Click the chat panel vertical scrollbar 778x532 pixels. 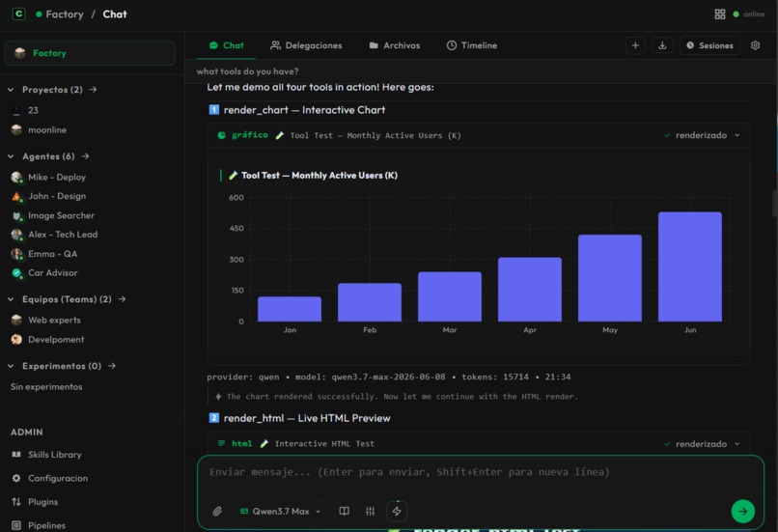point(774,204)
